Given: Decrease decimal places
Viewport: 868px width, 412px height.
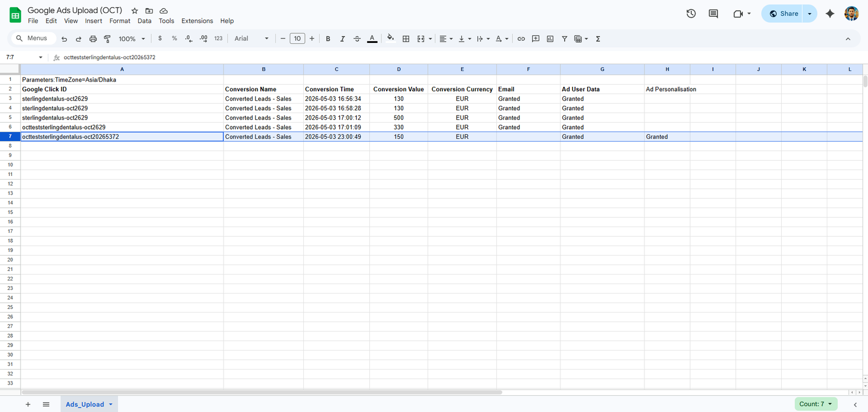Looking at the screenshot, I should coord(188,39).
